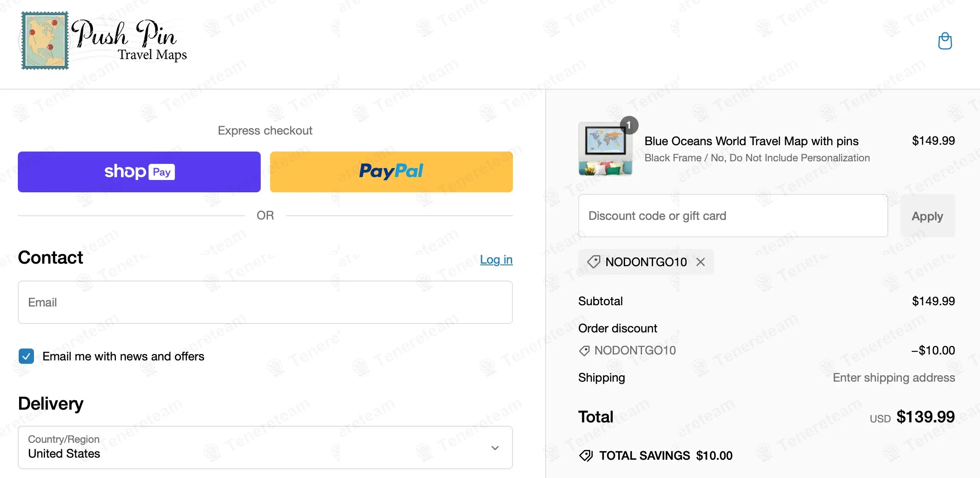The image size is (980, 478).
Task: Pay with the PayPal button
Action: tap(391, 172)
